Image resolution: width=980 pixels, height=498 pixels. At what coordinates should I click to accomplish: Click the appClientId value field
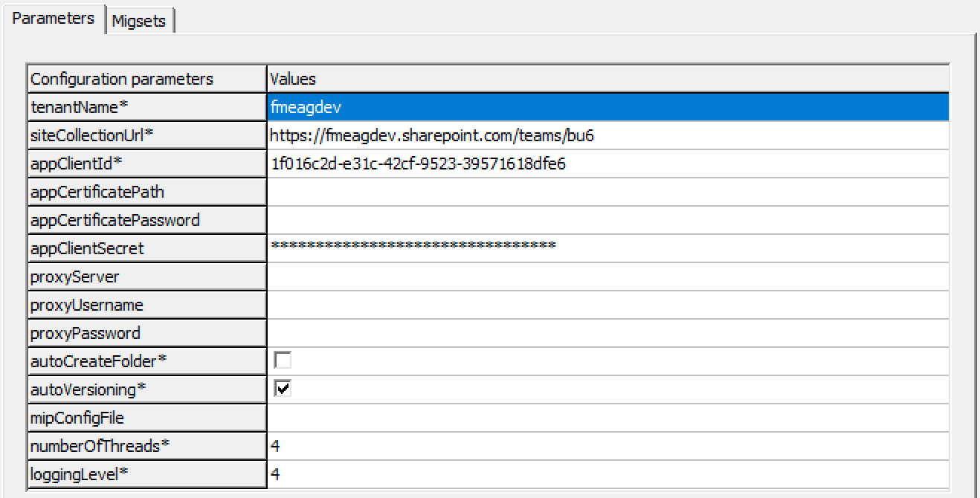click(x=607, y=164)
